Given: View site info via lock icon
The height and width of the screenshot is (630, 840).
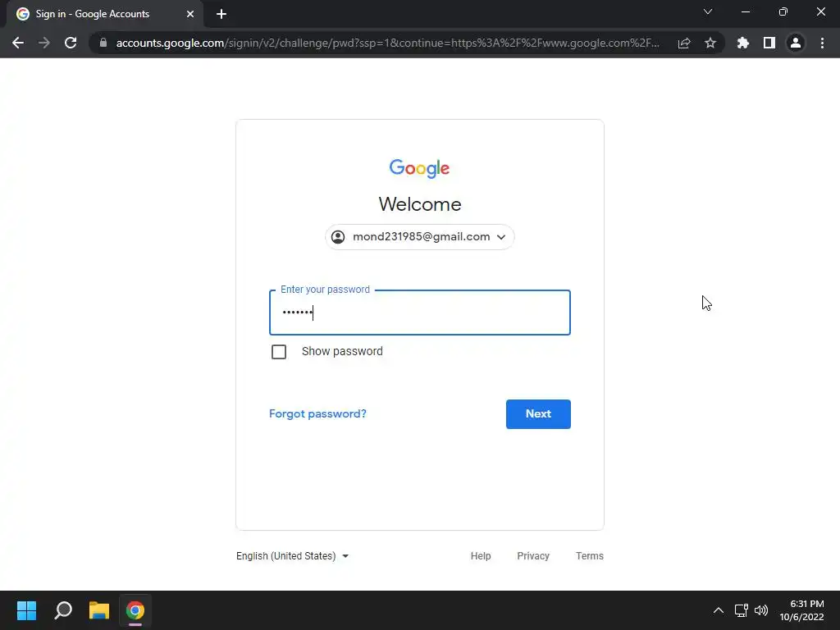Looking at the screenshot, I should tap(103, 43).
